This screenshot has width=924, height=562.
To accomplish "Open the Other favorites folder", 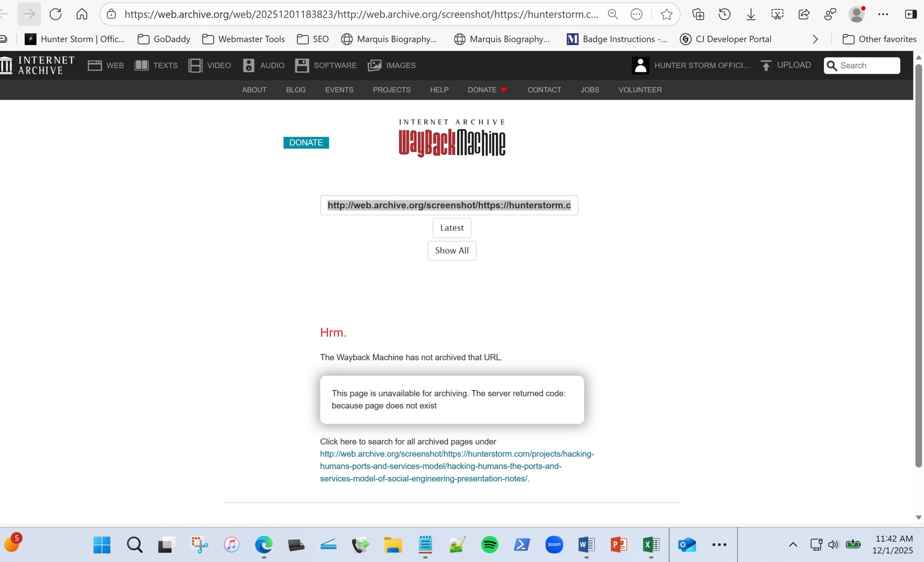I will click(x=879, y=39).
